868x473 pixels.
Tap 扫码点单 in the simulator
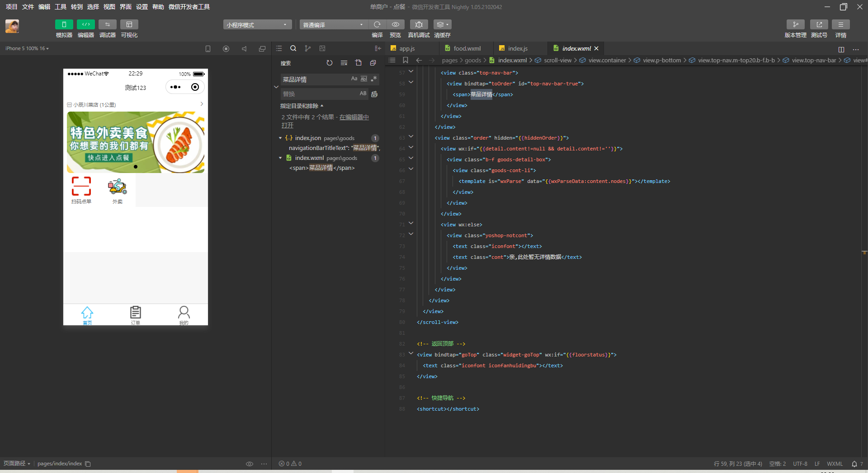point(81,190)
